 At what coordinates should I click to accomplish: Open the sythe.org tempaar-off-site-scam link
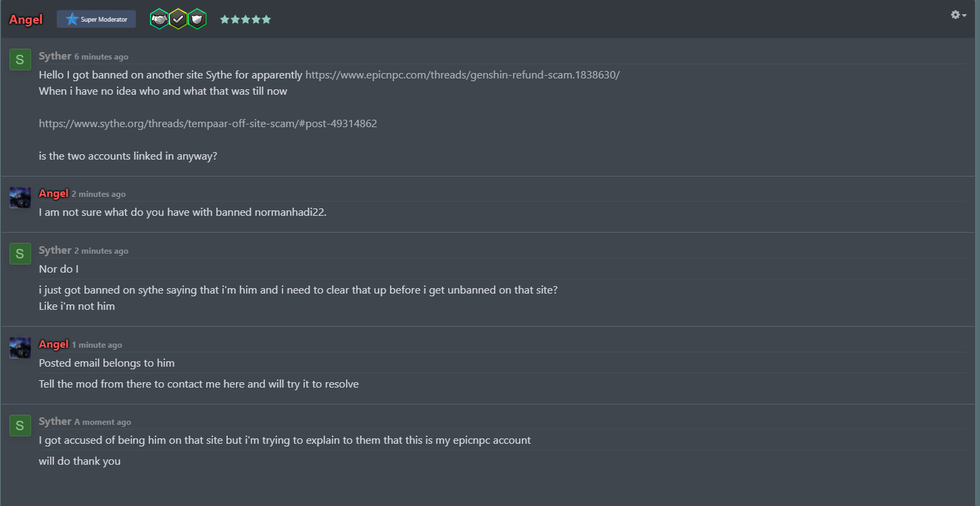tap(207, 124)
